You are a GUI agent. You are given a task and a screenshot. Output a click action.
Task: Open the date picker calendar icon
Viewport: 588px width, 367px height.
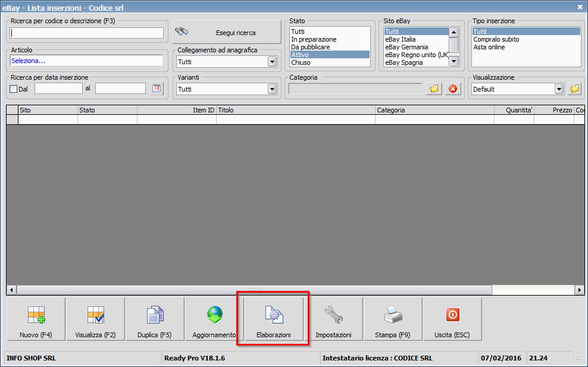(x=157, y=89)
